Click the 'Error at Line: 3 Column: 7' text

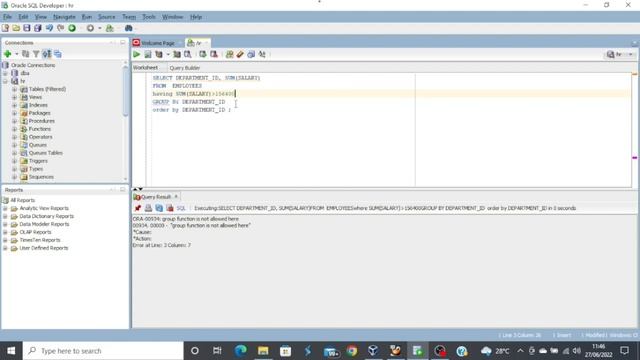click(x=162, y=245)
